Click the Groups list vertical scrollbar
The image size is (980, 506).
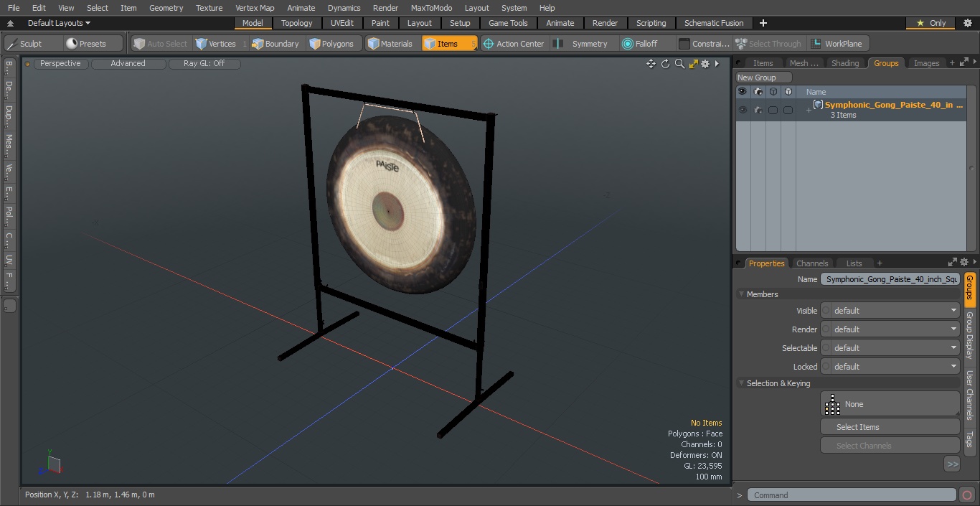tap(971, 168)
